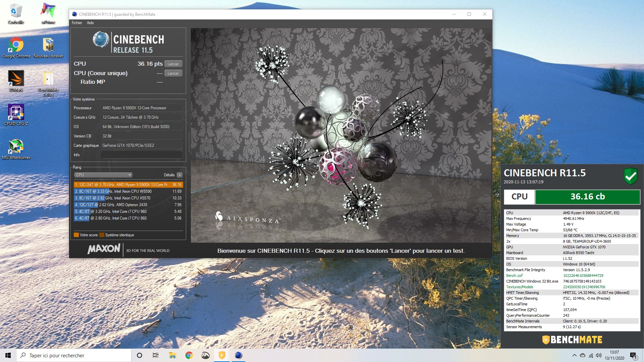Image resolution: width=644 pixels, height=362 pixels.
Task: Switch to BenchMate shield taskbar icon
Action: click(x=222, y=355)
